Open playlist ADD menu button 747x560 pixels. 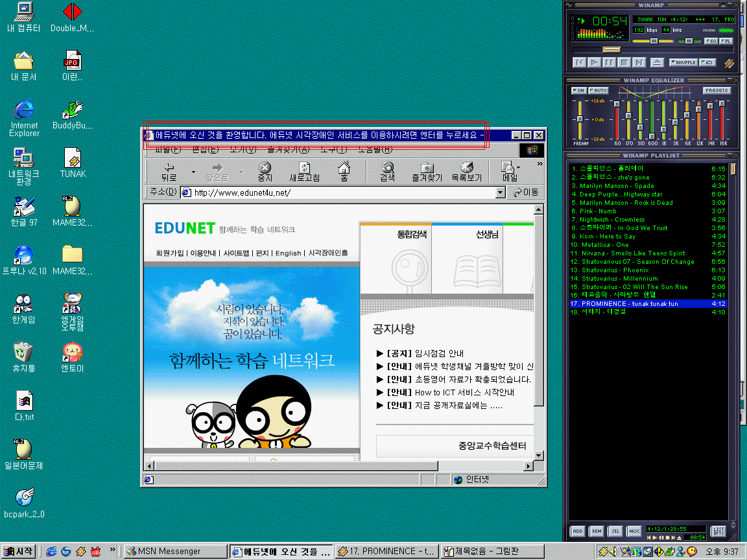coord(577,531)
